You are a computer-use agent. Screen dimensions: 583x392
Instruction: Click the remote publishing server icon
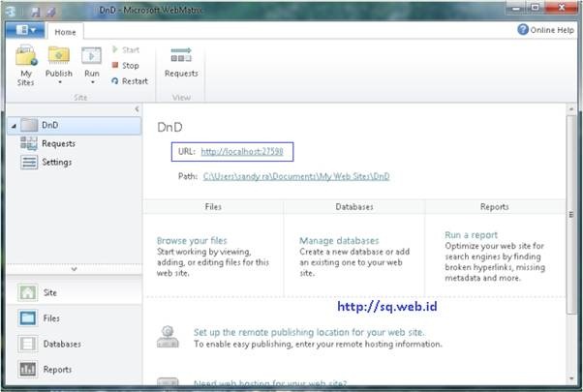(168, 337)
